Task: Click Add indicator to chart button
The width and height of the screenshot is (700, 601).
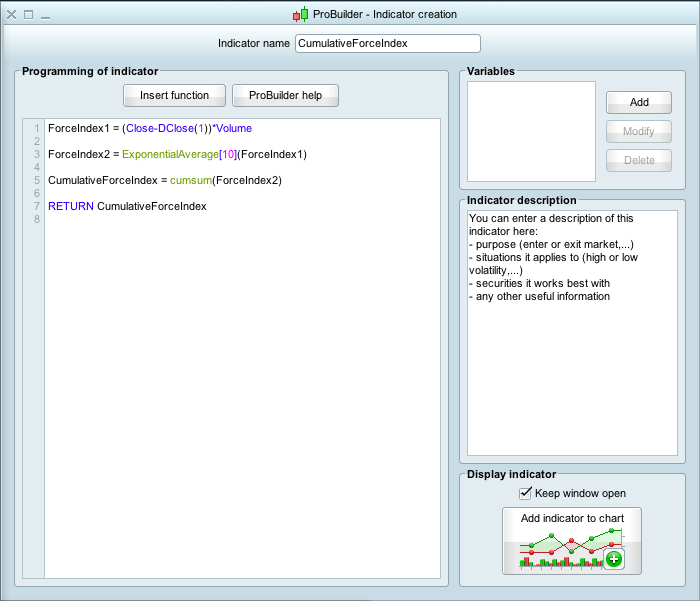Action: click(572, 541)
